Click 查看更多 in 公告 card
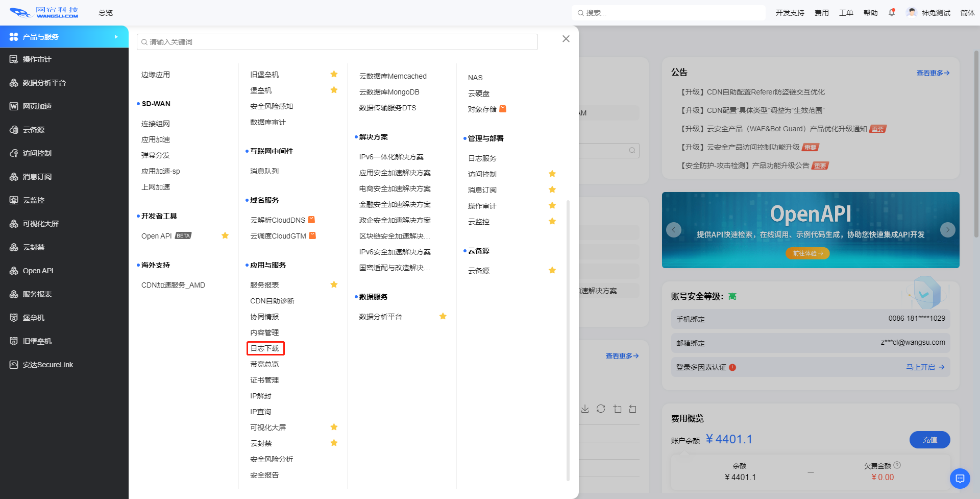The height and width of the screenshot is (499, 980). [x=933, y=73]
